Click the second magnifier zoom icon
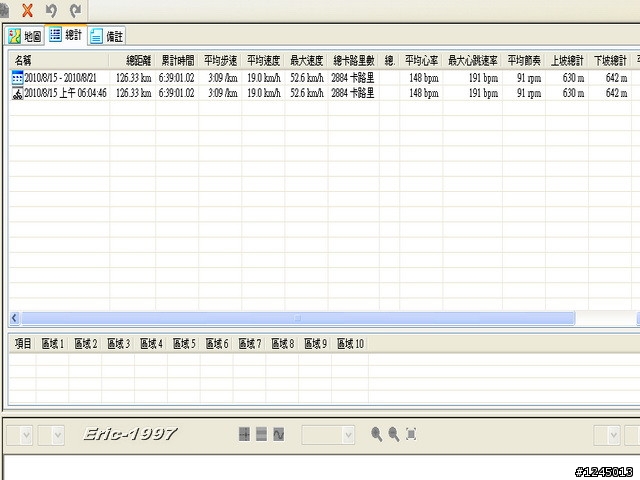This screenshot has height=480, width=640. click(393, 434)
